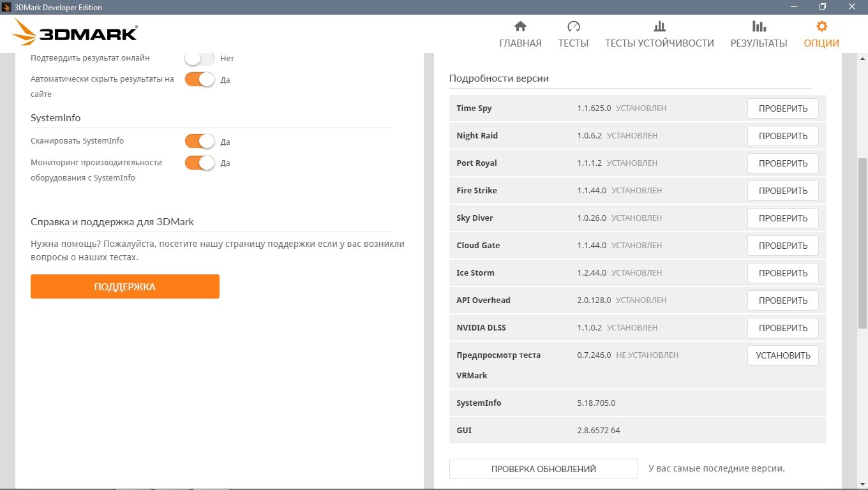Click Проверить for Time Spy
This screenshot has width=868, height=490.
[782, 108]
